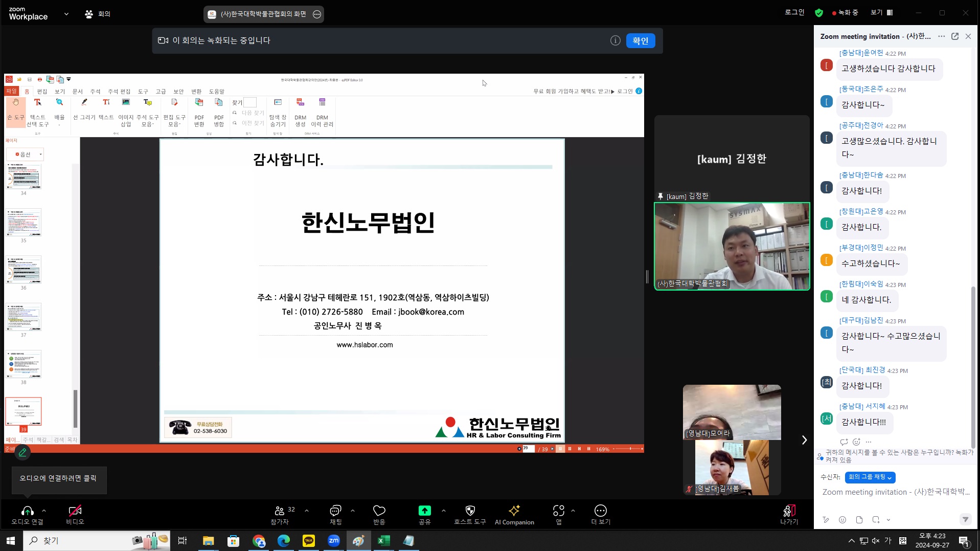
Task: Add emoji reaction to the last message
Action: (856, 442)
